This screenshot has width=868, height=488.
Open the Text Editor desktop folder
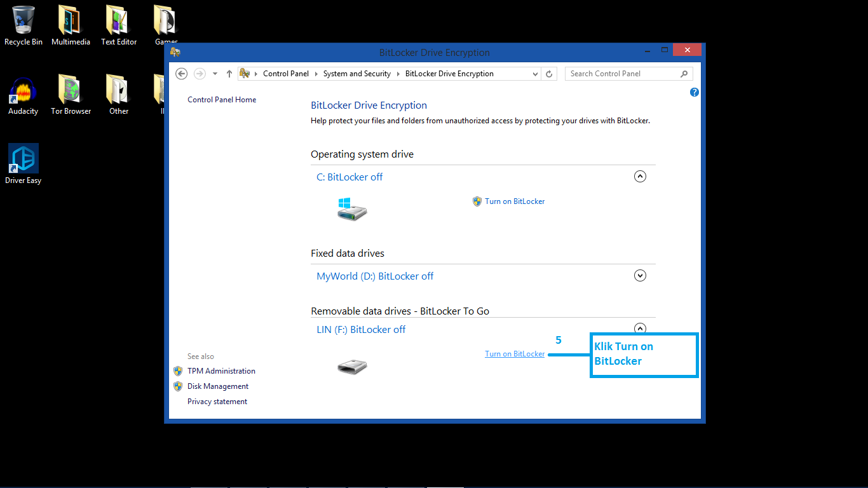118,25
